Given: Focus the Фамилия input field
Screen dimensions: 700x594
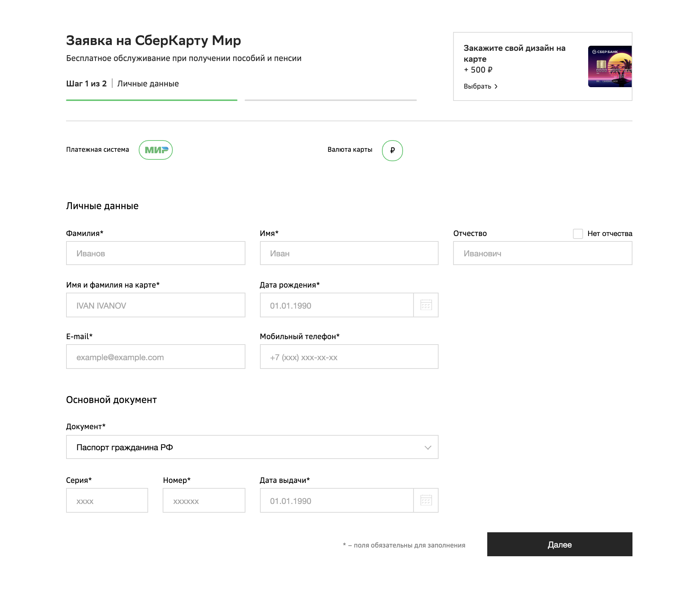Looking at the screenshot, I should [156, 253].
